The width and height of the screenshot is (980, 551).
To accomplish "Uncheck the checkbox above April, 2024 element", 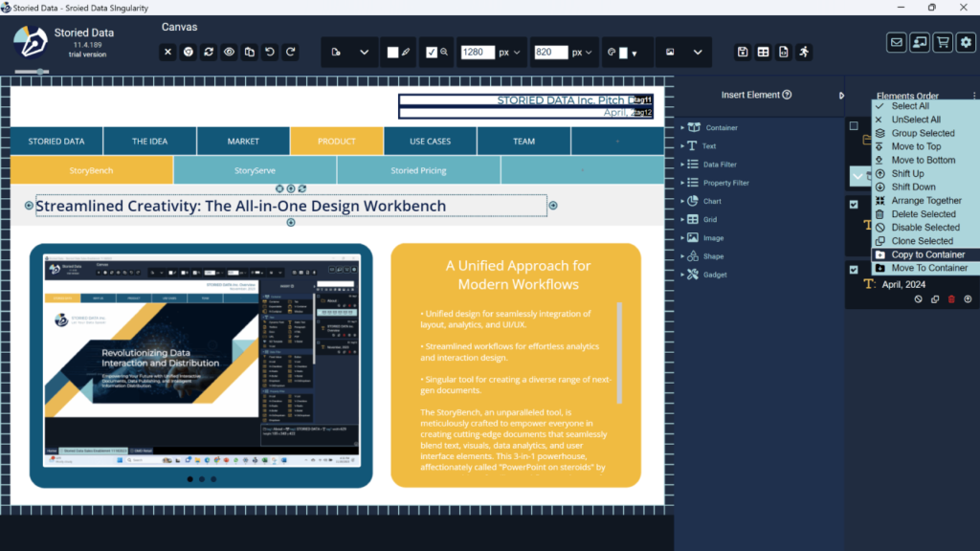I will [x=854, y=270].
